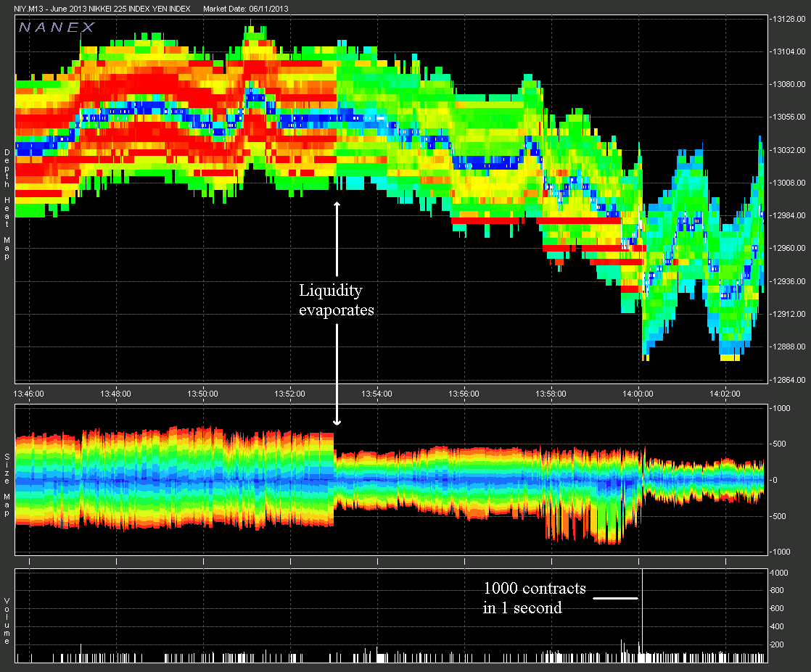Select the 12864.00 price level label
The height and width of the screenshot is (672, 811).
789,379
